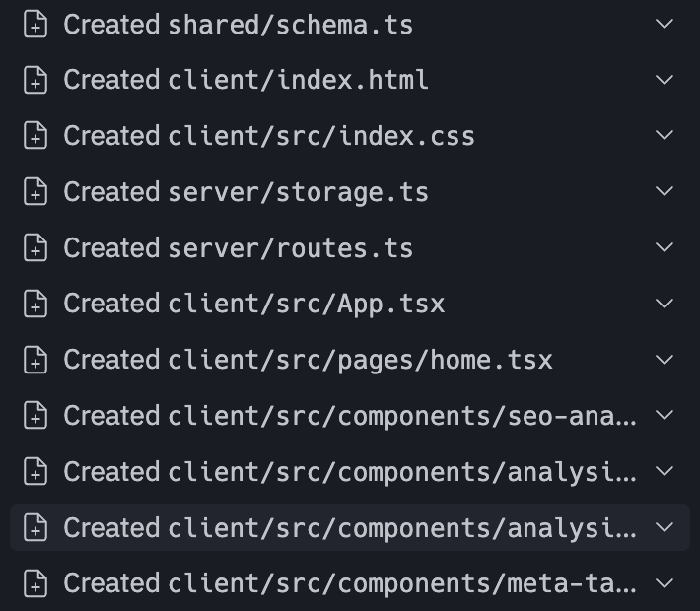The width and height of the screenshot is (700, 611).
Task: Expand the client/src/App.tsx chevron
Action: [665, 304]
